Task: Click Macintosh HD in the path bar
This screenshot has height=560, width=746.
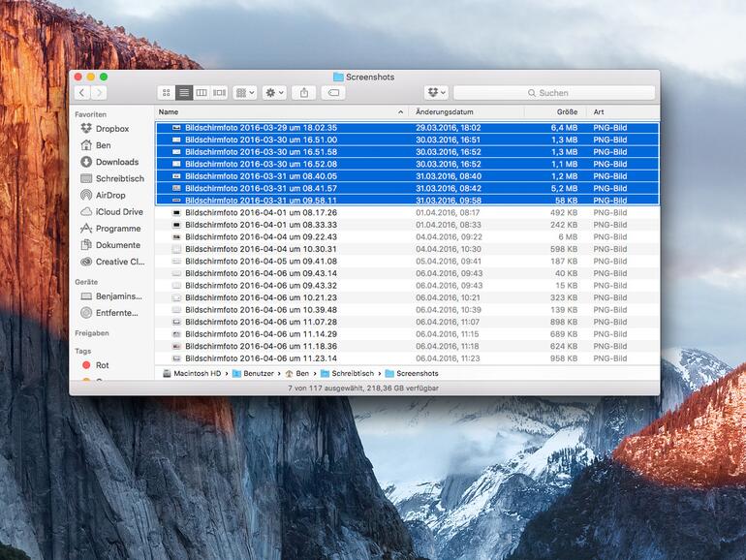Action: pos(194,373)
